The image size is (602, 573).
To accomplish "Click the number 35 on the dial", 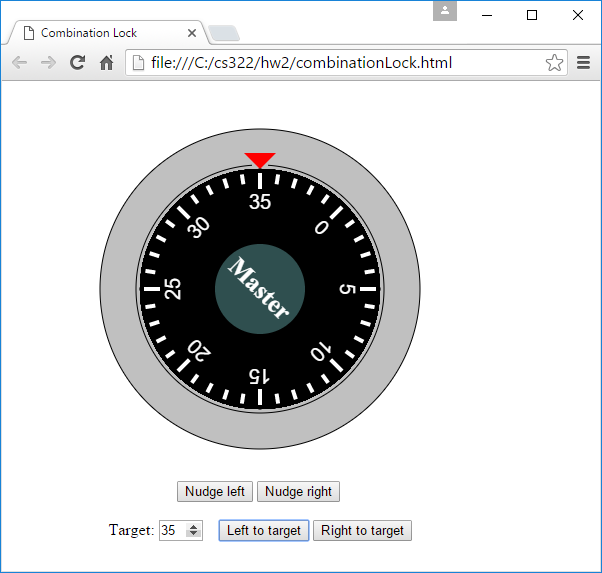I will pyautogui.click(x=260, y=202).
